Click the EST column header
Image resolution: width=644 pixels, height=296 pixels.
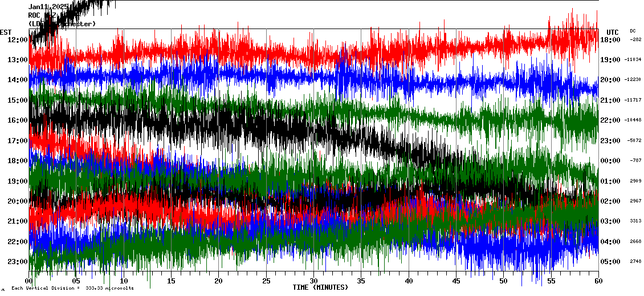pos(6,32)
